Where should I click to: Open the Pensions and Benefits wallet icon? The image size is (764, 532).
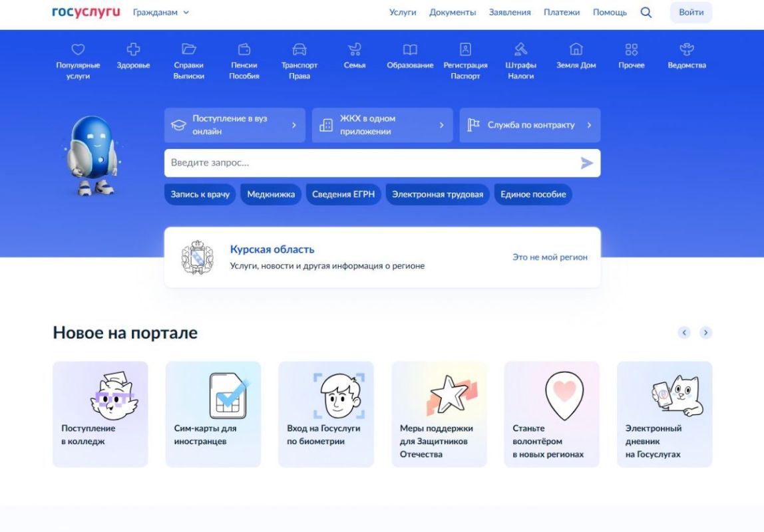[244, 49]
